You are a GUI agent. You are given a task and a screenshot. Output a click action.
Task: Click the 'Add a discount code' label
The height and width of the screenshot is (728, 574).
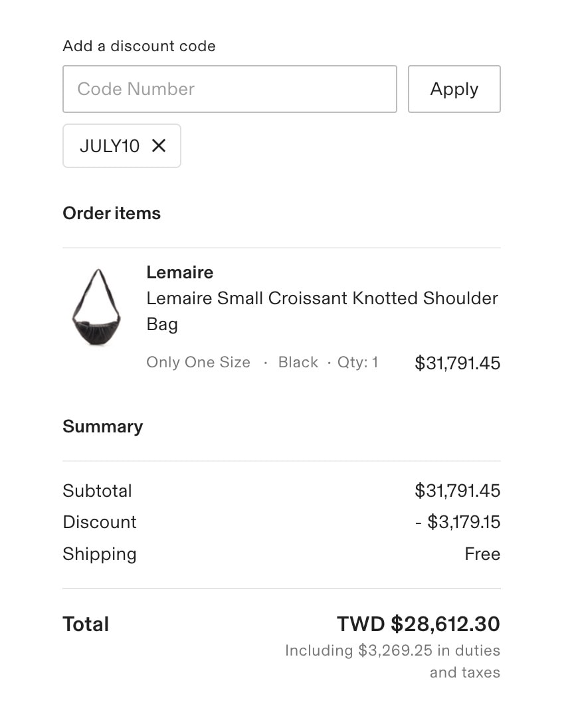click(140, 46)
